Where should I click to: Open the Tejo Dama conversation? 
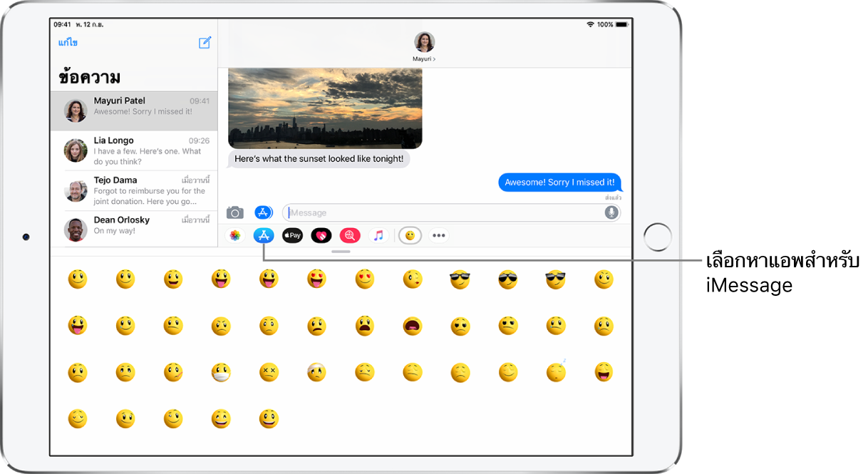(x=134, y=190)
